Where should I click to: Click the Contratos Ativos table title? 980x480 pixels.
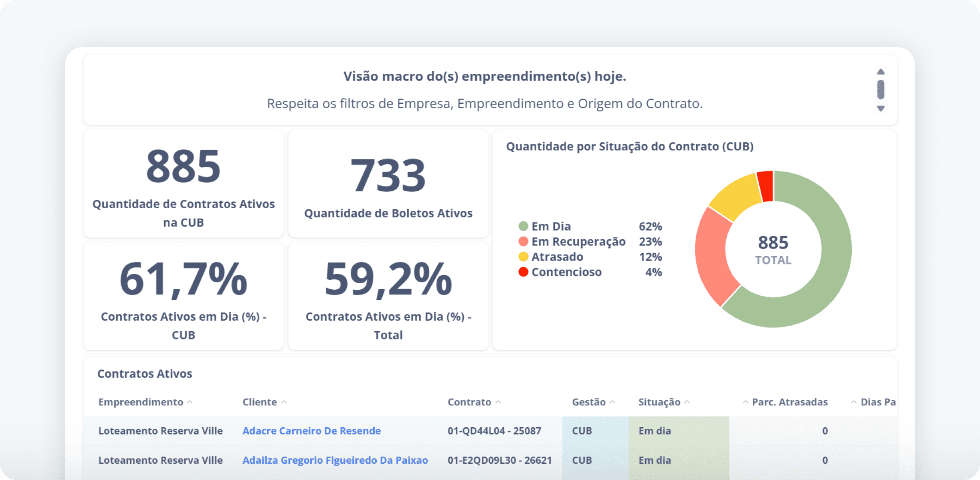(x=145, y=373)
